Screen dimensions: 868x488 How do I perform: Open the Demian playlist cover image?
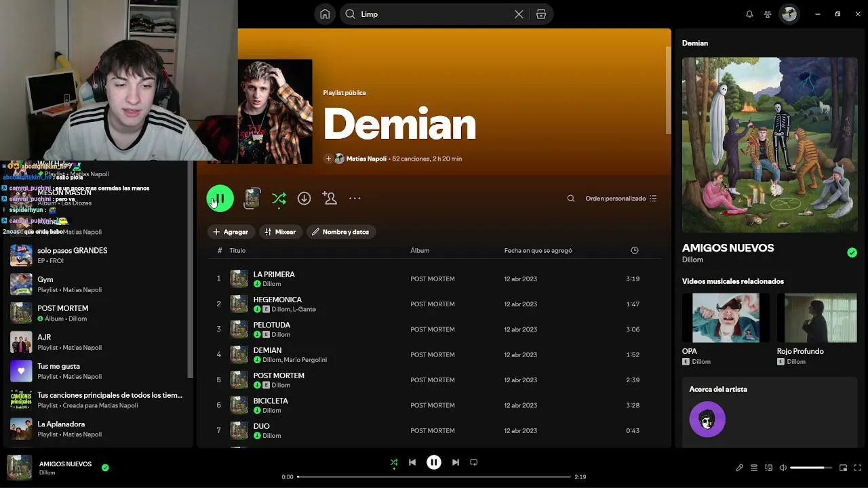(x=275, y=111)
